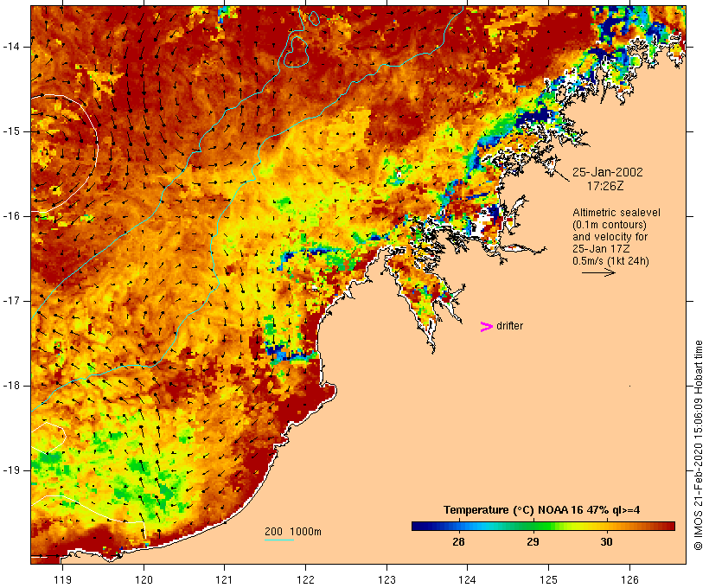Click the longitude label '122'

click(306, 579)
